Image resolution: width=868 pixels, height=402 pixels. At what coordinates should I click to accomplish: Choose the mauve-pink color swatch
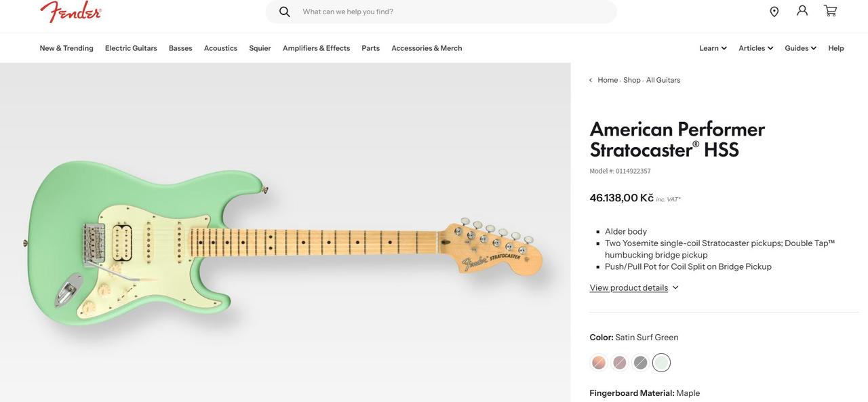coord(620,363)
